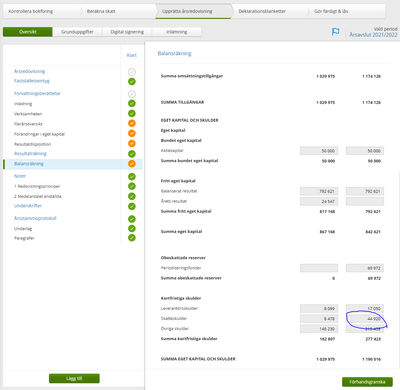Select Paragrafer in sidebar
The height and width of the screenshot is (390, 400).
click(24, 238)
